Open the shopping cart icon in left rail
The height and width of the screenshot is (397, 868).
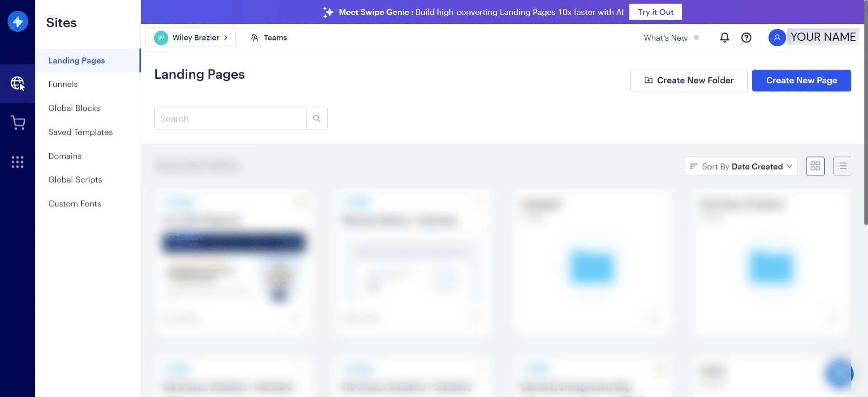point(18,123)
